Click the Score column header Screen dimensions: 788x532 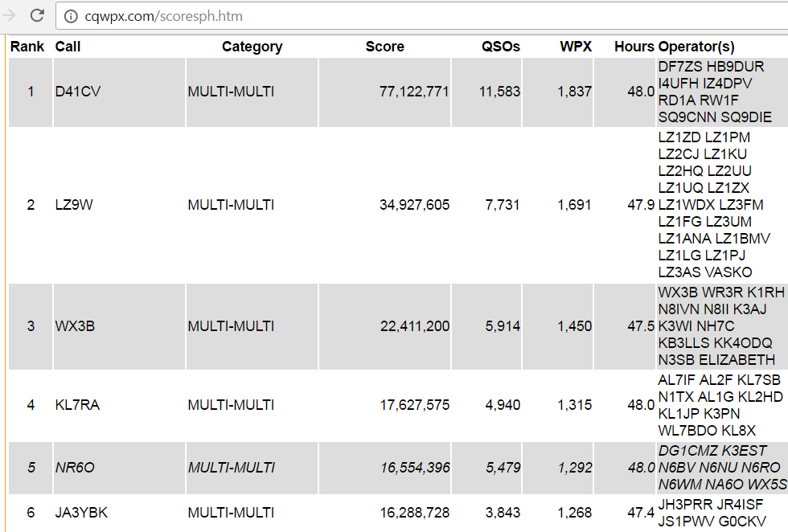[x=384, y=47]
